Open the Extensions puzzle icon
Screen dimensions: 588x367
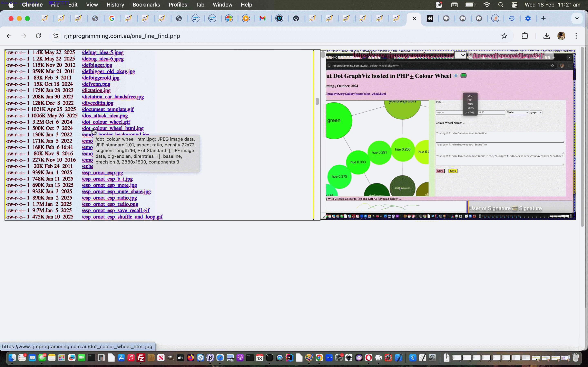(525, 36)
